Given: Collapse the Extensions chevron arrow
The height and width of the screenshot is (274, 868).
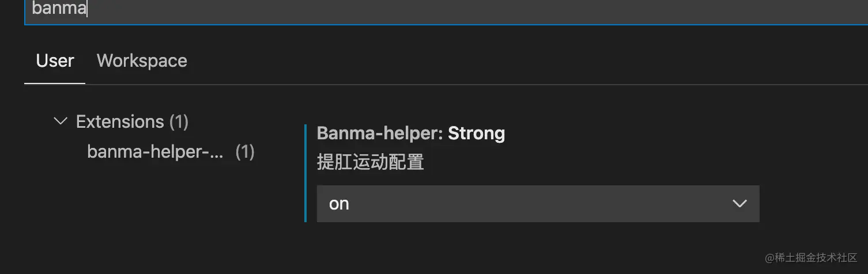Looking at the screenshot, I should tap(60, 121).
